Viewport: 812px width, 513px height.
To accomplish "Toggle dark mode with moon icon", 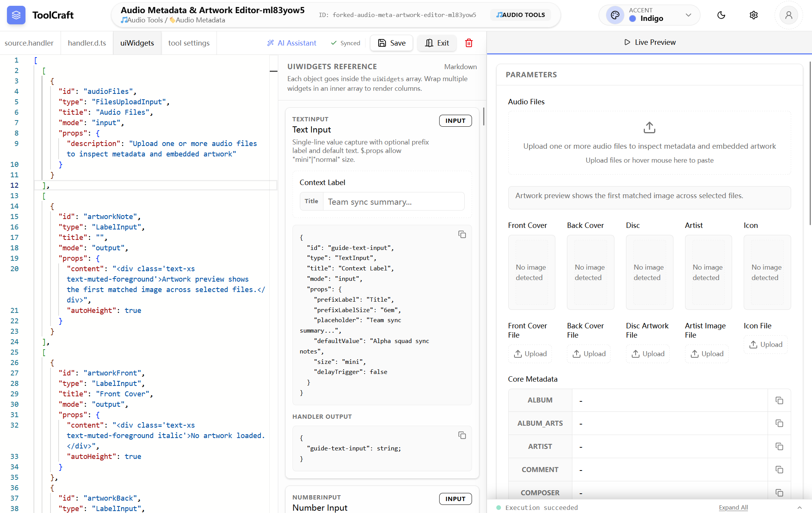I will (x=721, y=15).
